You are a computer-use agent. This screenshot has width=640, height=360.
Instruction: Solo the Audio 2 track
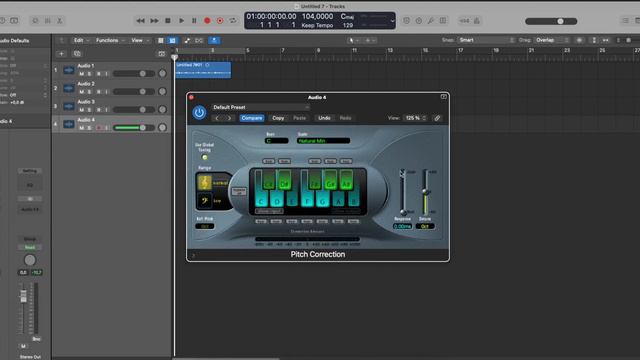[89, 92]
